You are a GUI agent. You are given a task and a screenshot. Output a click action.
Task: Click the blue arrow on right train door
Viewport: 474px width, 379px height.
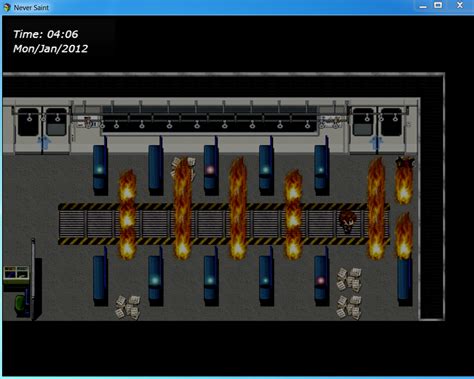click(x=377, y=142)
